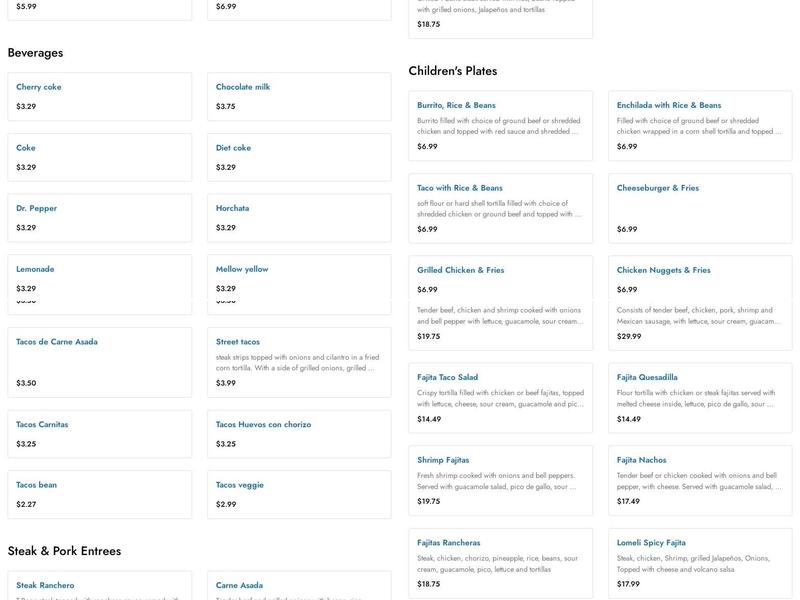Open the Cherry coke beverage item
800x600 pixels.
[99, 96]
